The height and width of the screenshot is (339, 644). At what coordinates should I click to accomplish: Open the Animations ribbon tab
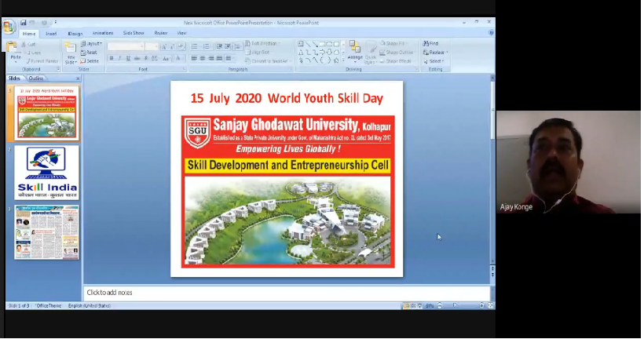pyautogui.click(x=103, y=33)
